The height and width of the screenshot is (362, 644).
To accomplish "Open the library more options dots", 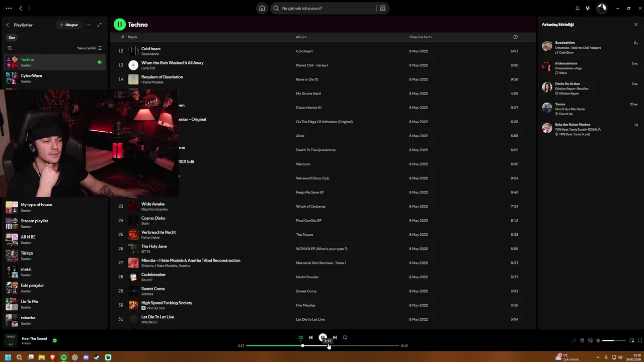I will point(89,25).
